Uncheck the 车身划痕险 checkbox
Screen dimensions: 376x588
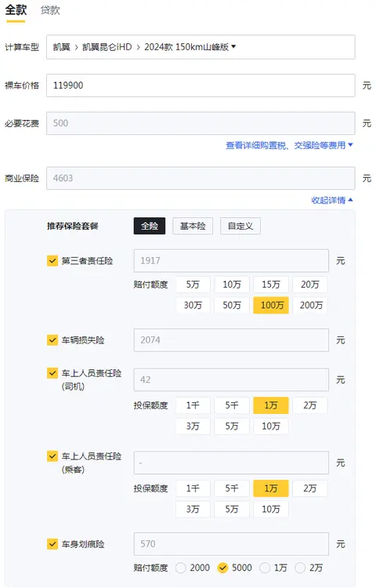pos(52,544)
